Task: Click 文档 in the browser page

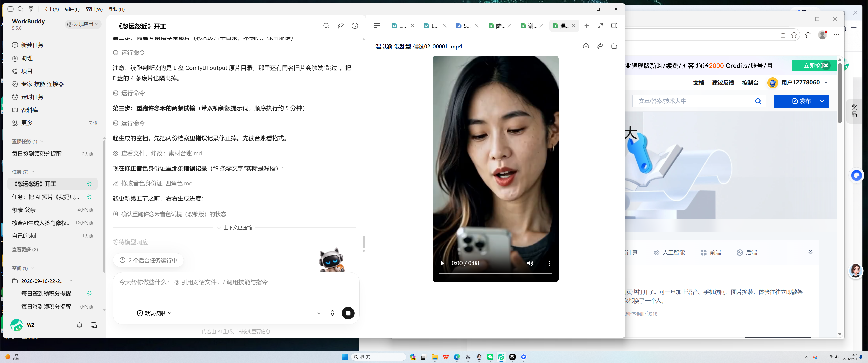Action: pos(698,83)
